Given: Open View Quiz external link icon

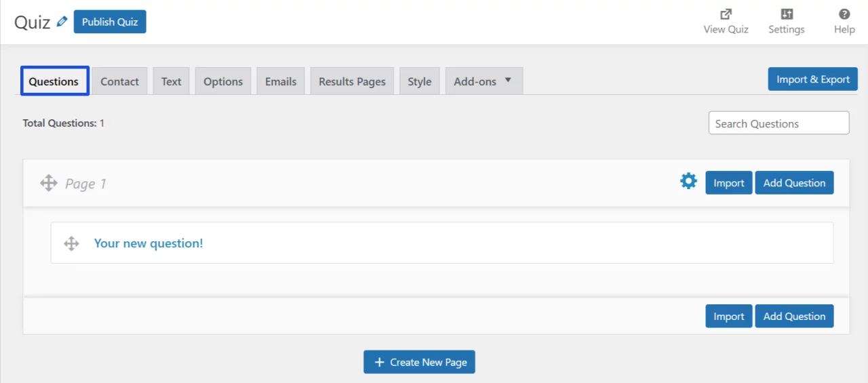Looking at the screenshot, I should (726, 14).
